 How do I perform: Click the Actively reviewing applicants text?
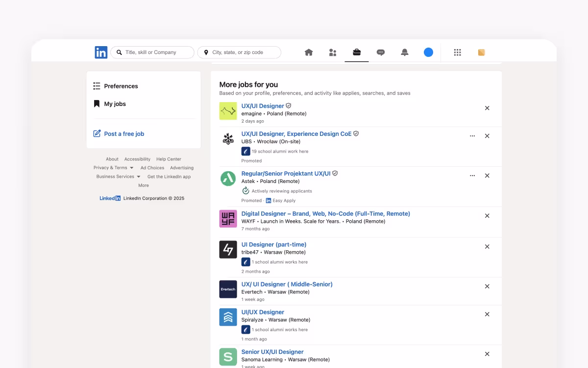tap(282, 191)
